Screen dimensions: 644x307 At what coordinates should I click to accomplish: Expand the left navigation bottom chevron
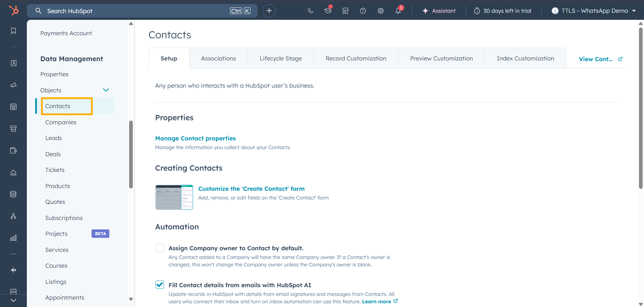click(13, 300)
